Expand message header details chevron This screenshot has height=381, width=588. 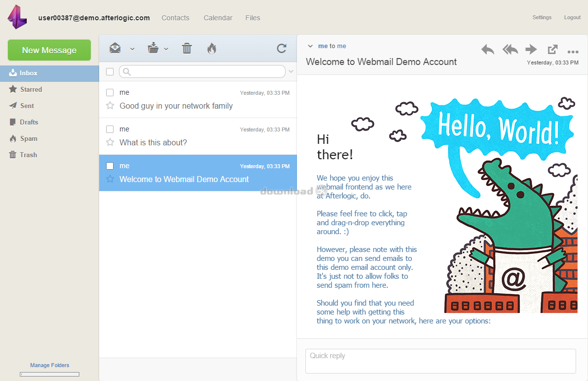(x=310, y=46)
